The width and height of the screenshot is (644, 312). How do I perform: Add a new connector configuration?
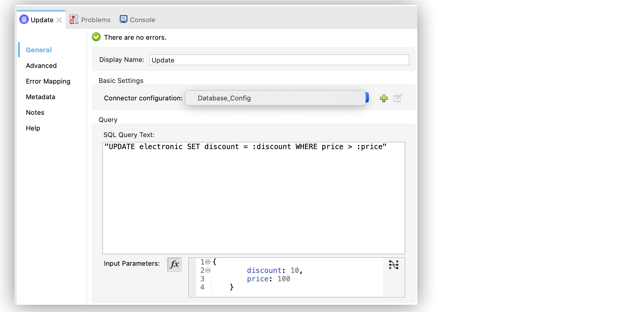[384, 98]
